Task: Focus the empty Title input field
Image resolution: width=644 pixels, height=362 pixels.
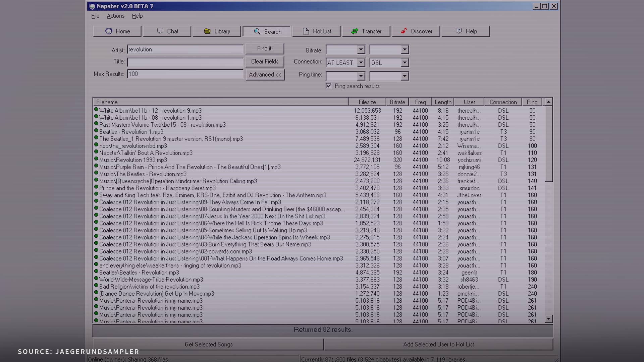Action: [185, 62]
